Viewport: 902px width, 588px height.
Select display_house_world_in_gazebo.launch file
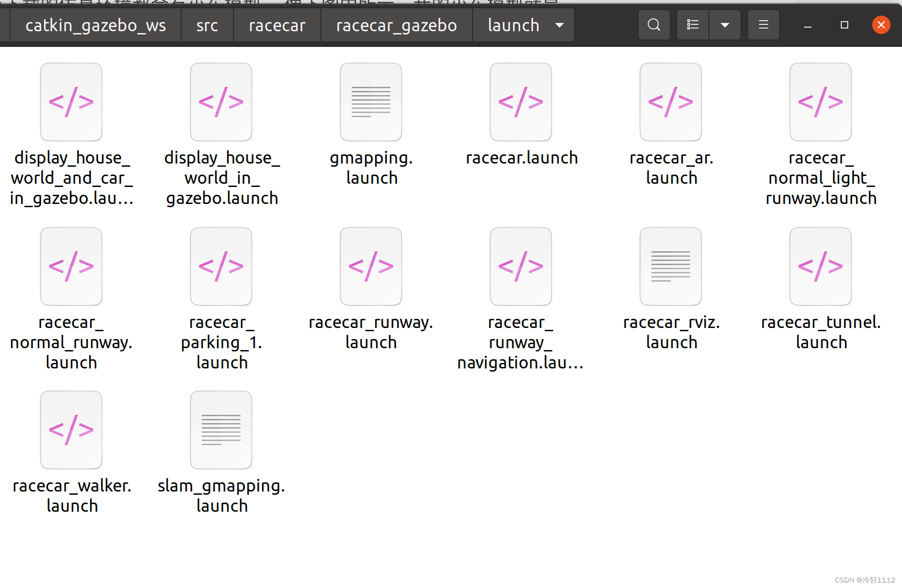point(221,102)
